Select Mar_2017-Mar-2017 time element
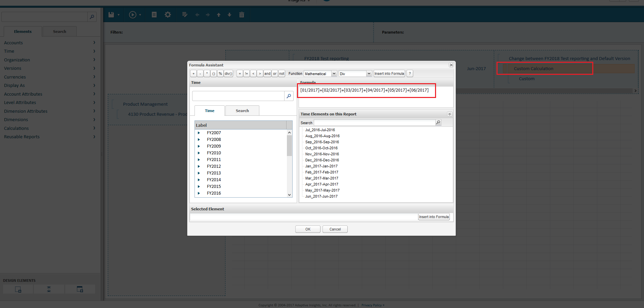 [x=321, y=178]
